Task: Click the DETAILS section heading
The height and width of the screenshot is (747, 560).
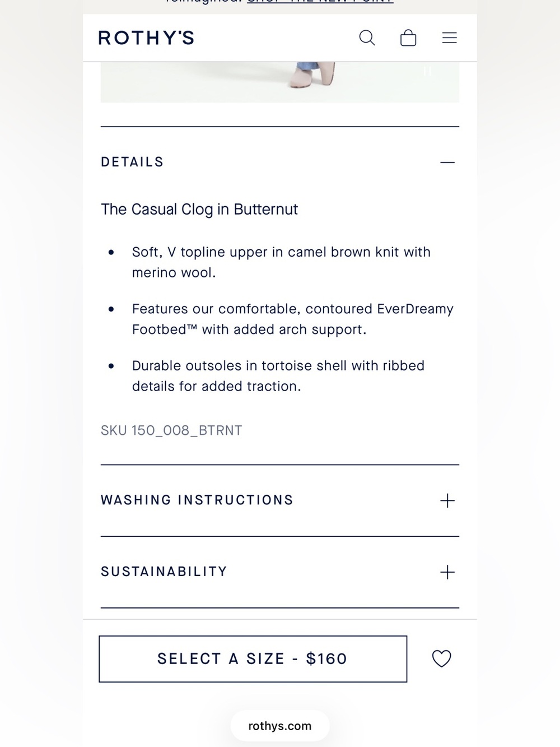Action: 132,162
